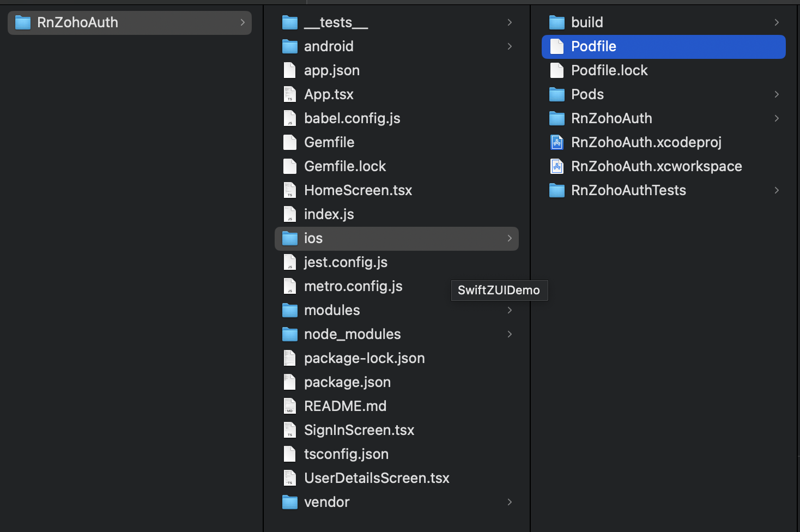Click the README.md markdown file icon
Image resolution: width=800 pixels, height=532 pixels.
290,406
